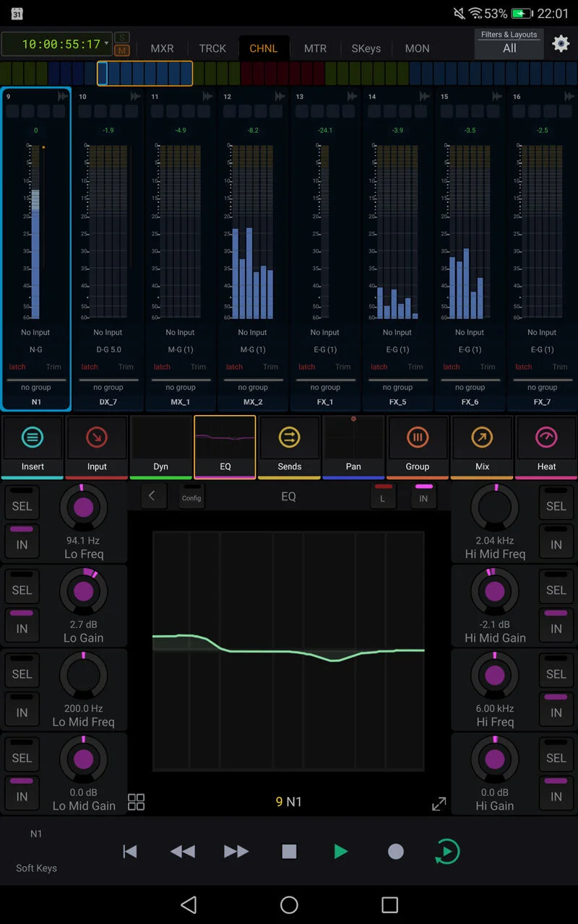Toggle the EQ IN switch
The image size is (578, 924).
point(423,496)
